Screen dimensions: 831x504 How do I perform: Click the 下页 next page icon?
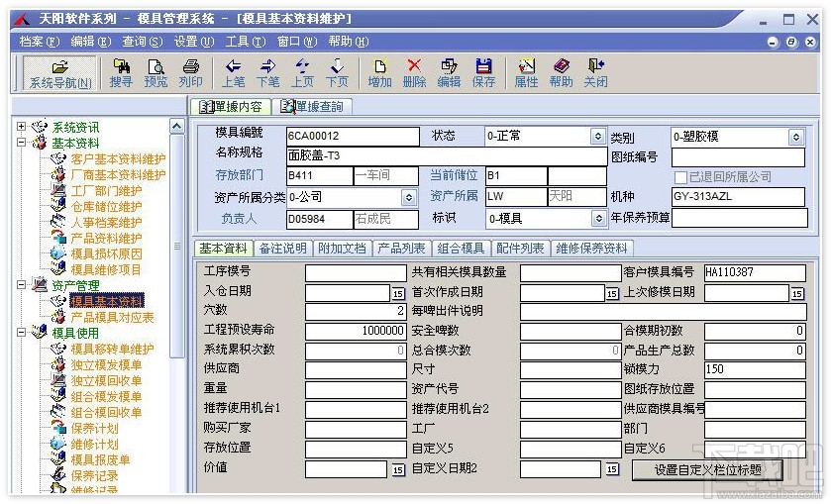pyautogui.click(x=337, y=73)
